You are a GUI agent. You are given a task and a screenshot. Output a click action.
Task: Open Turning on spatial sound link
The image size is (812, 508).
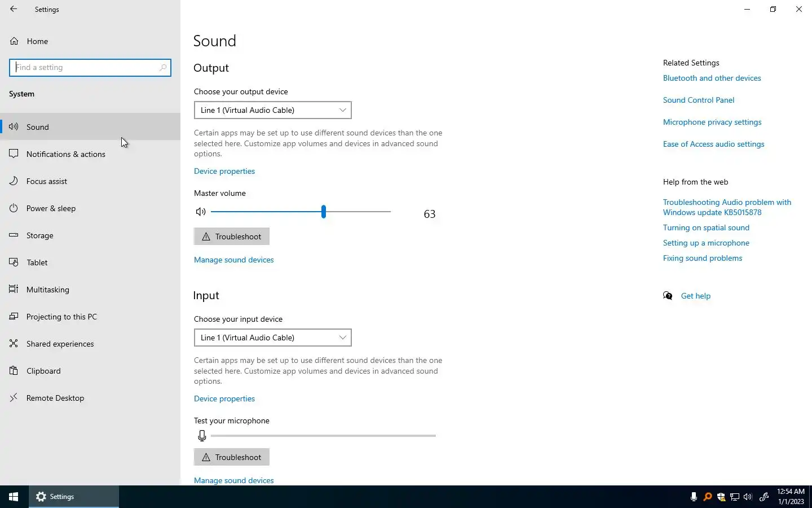pos(706,227)
